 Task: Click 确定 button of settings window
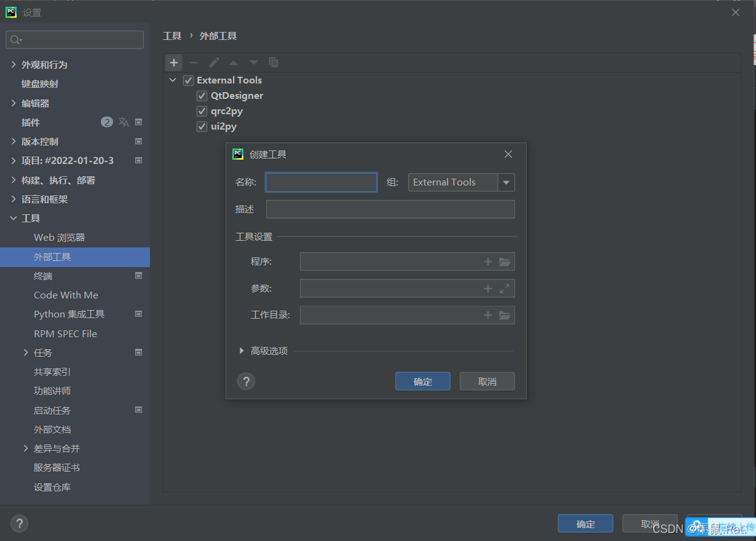coord(586,524)
